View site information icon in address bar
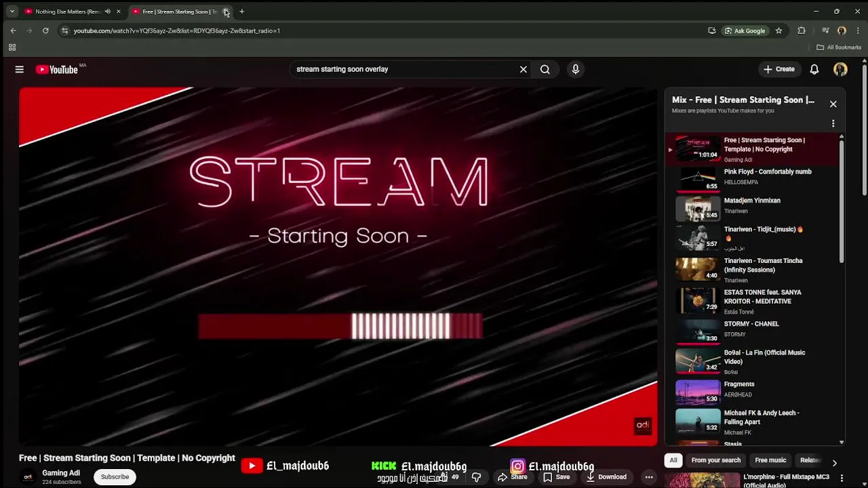Viewport: 868px width, 488px height. 64,30
